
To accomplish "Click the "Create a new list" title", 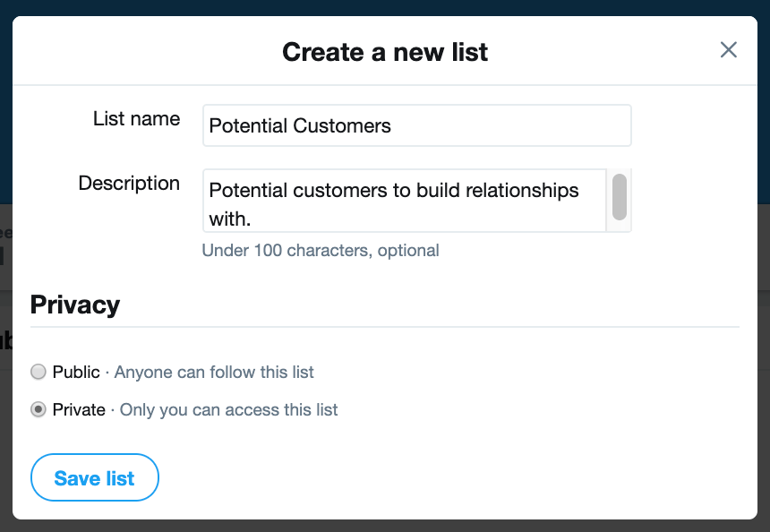I will click(x=385, y=52).
